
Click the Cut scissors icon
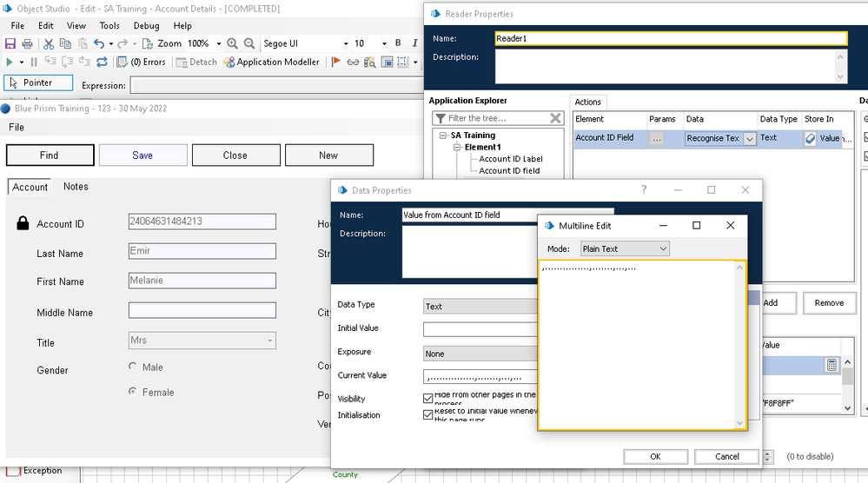pyautogui.click(x=49, y=43)
